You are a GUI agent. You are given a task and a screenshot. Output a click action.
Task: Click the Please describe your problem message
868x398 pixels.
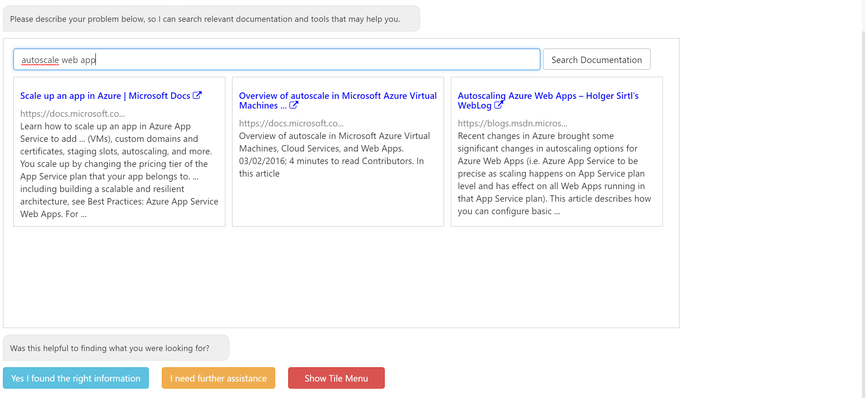211,19
